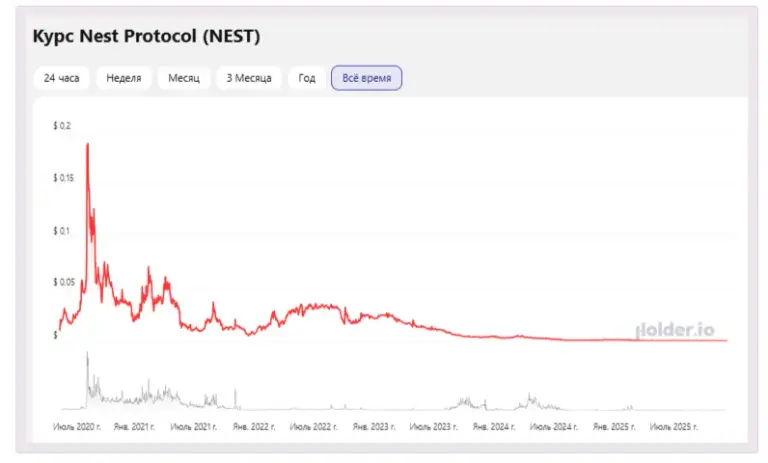Click the '$ 0.1' axis label
Viewport: 768px width, 463px height.
[62, 231]
